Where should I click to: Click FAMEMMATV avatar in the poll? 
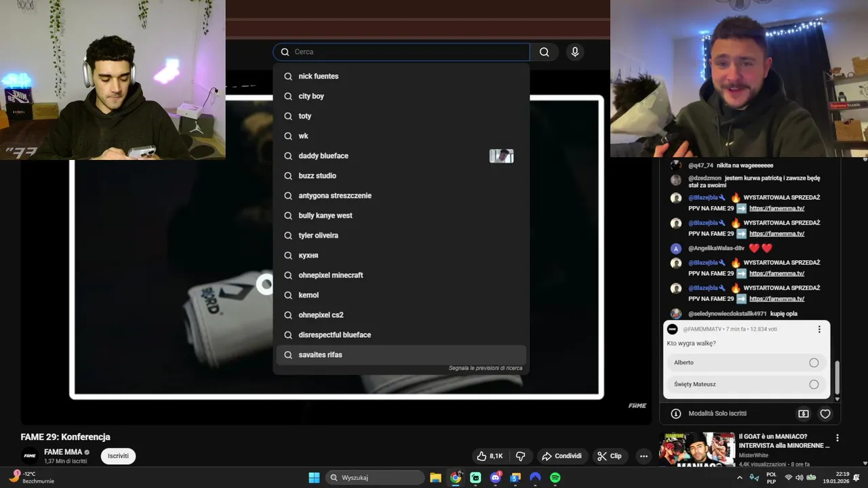click(x=672, y=329)
